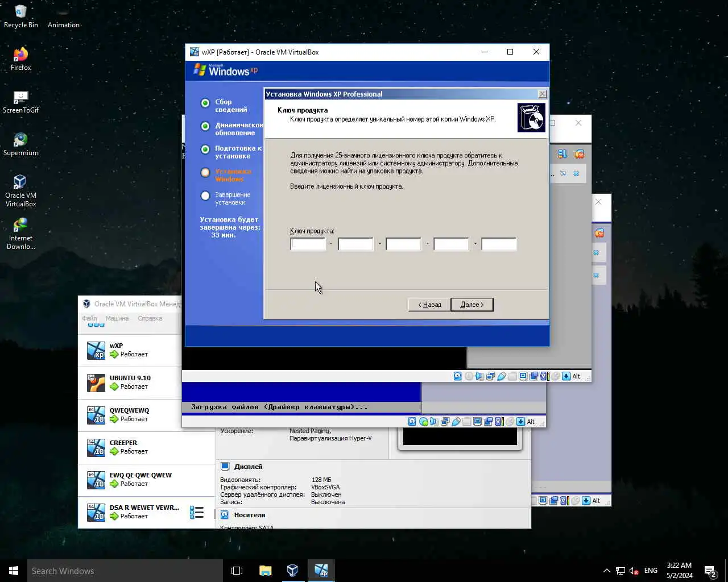Click audio indicator under the 'Загрузка файлов' screen
The width and height of the screenshot is (728, 582).
pos(434,422)
